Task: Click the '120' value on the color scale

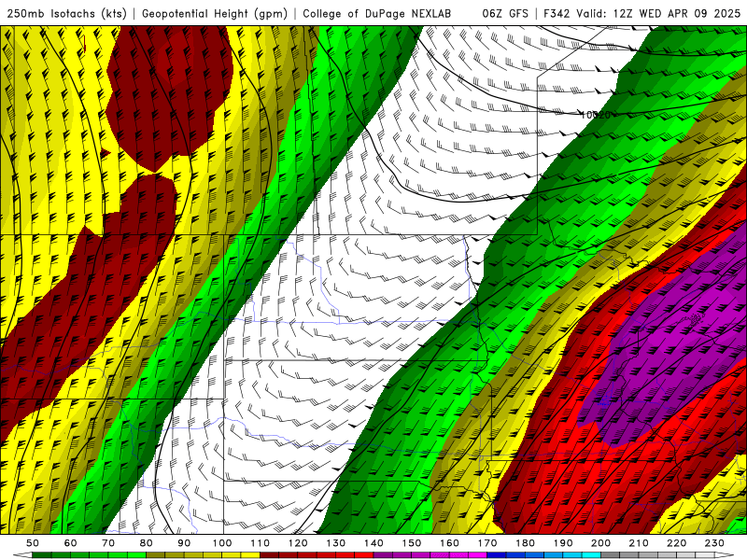Action: (x=298, y=543)
